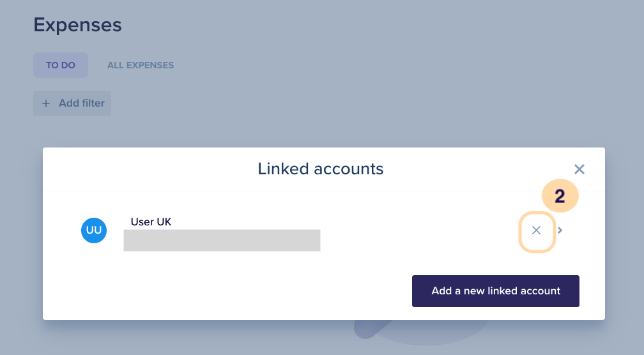Click empty dialog area left of Add account button
Viewport: 644px width, 355px height.
pyautogui.click(x=226, y=291)
